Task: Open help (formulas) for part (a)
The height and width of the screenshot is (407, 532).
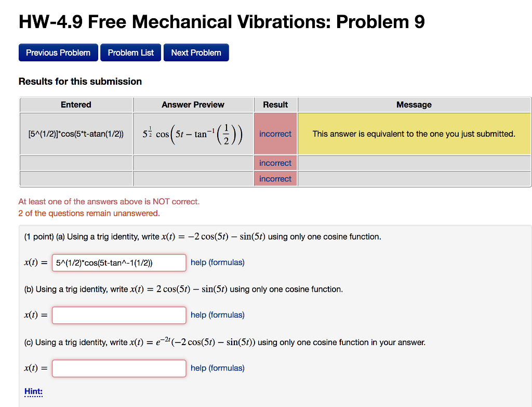Action: coord(217,262)
